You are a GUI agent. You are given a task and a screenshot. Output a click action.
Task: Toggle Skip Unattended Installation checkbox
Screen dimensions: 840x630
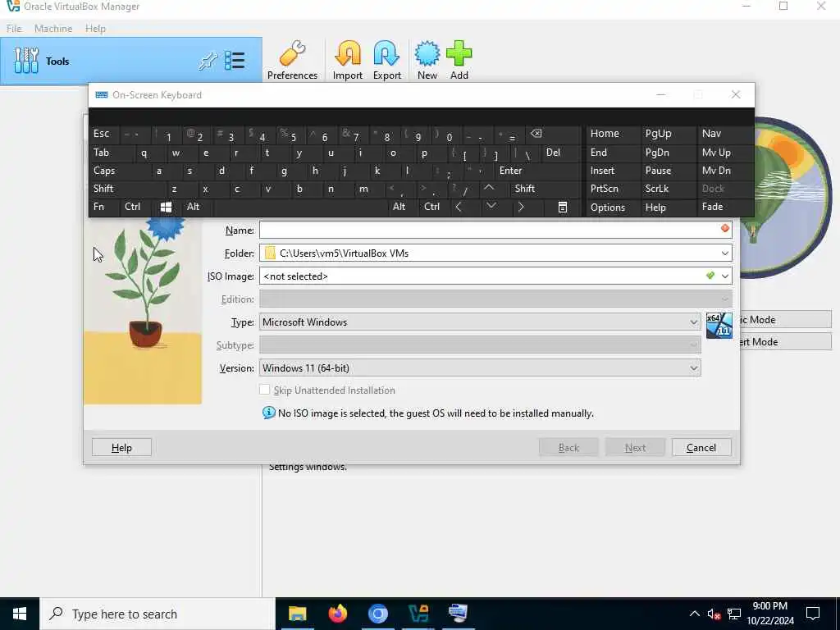265,390
